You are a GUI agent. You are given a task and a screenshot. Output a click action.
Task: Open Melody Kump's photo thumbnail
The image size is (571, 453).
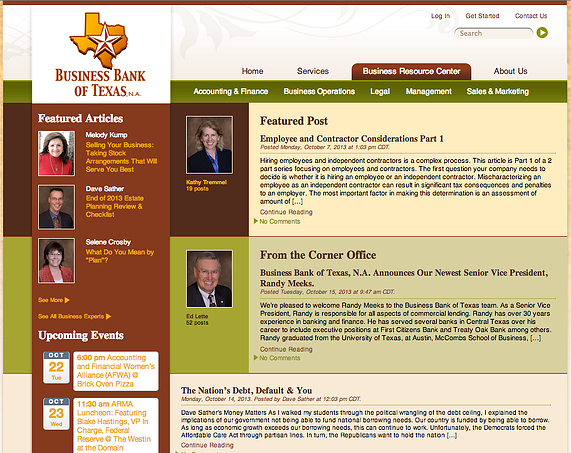pyautogui.click(x=56, y=153)
